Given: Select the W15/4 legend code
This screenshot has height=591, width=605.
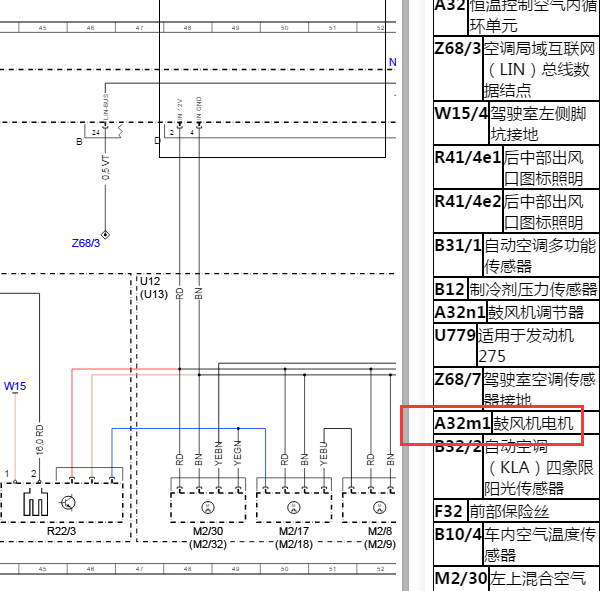Looking at the screenshot, I should pyautogui.click(x=461, y=113).
